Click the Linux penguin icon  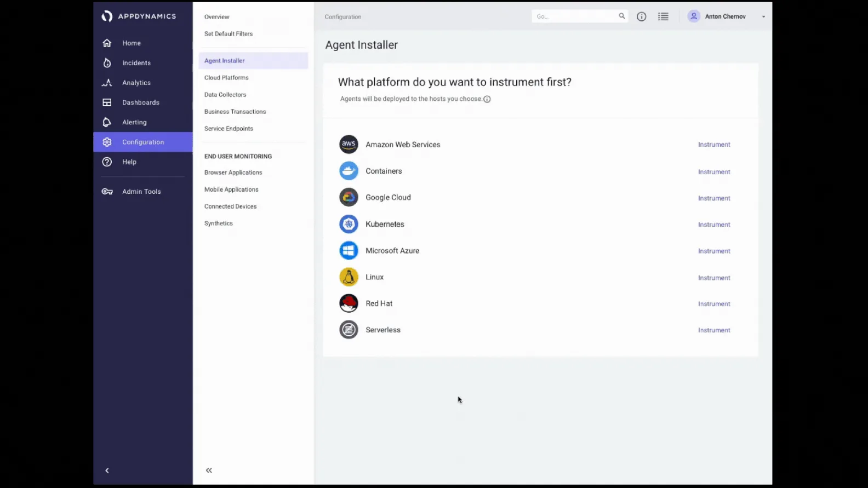coord(349,277)
